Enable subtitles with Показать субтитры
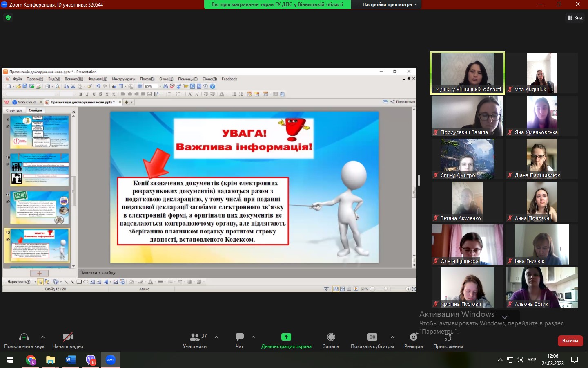Image resolution: width=588 pixels, height=368 pixels. [372, 337]
